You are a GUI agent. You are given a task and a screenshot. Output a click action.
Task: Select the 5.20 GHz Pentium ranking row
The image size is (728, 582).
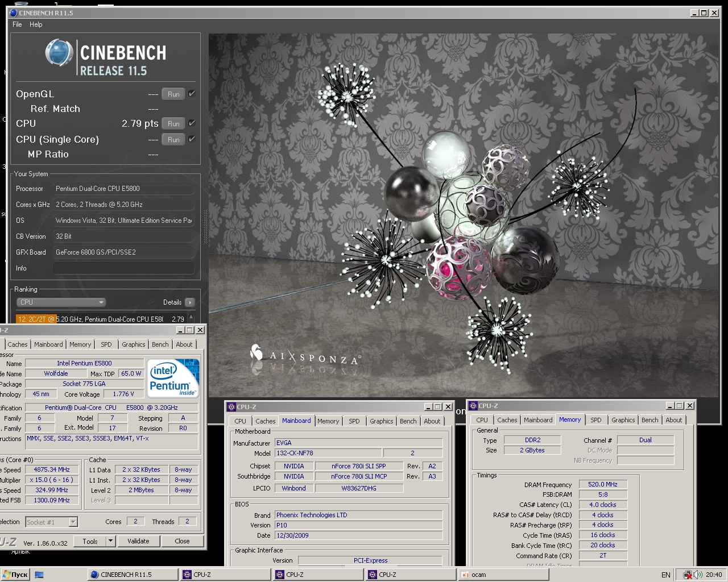tap(101, 319)
